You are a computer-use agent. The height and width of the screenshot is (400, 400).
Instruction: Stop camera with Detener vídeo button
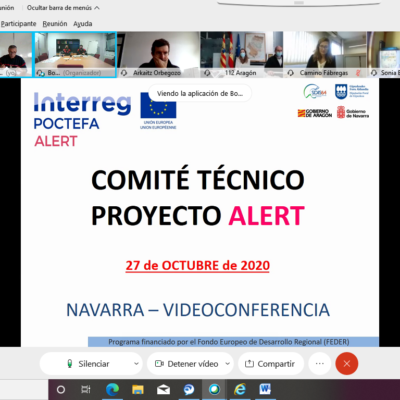187,364
